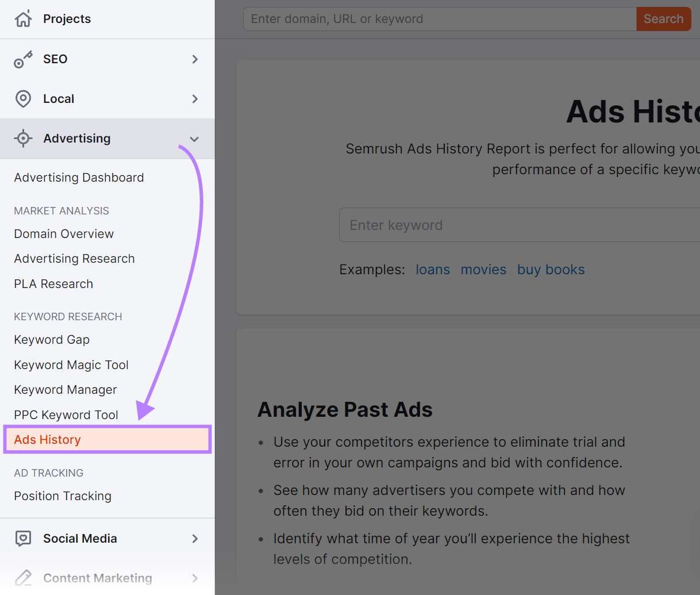Image resolution: width=700 pixels, height=595 pixels.
Task: Open the buy books example
Action: coord(551,269)
